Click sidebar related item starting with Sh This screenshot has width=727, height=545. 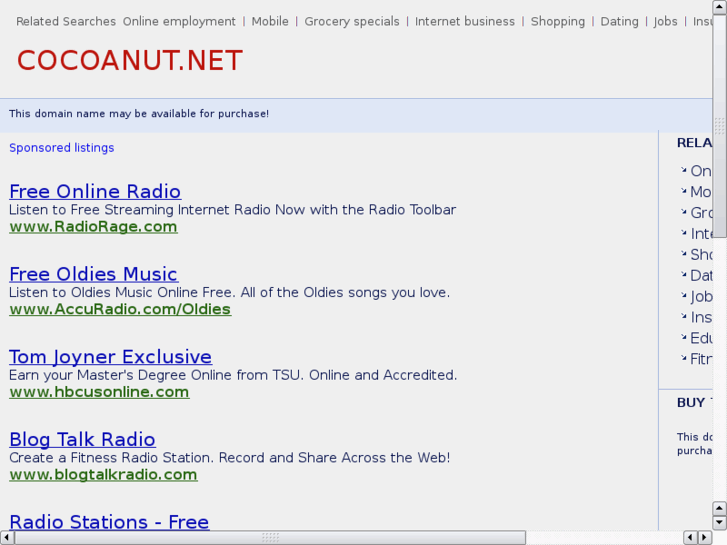click(x=701, y=254)
